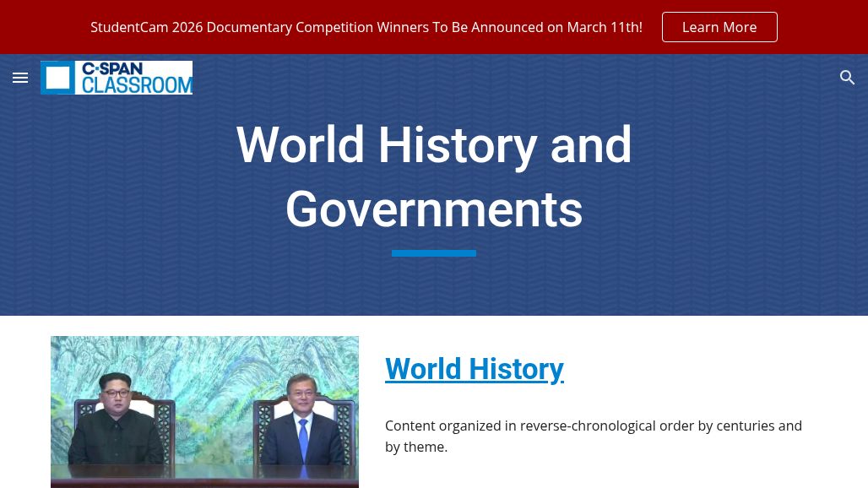Click the blue divider under the page title
Image resolution: width=868 pixels, height=488 pixels.
pos(433,252)
